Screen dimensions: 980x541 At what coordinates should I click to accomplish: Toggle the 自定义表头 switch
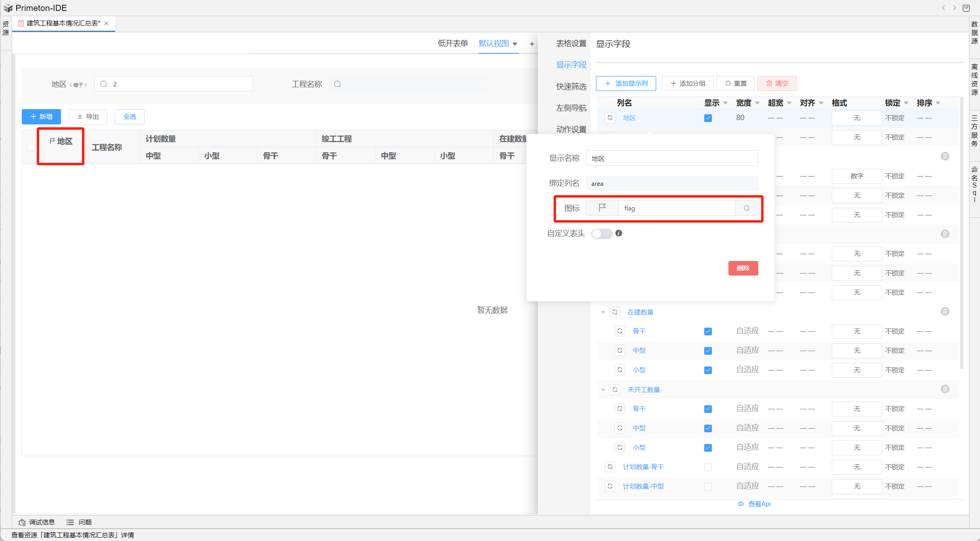pos(601,234)
